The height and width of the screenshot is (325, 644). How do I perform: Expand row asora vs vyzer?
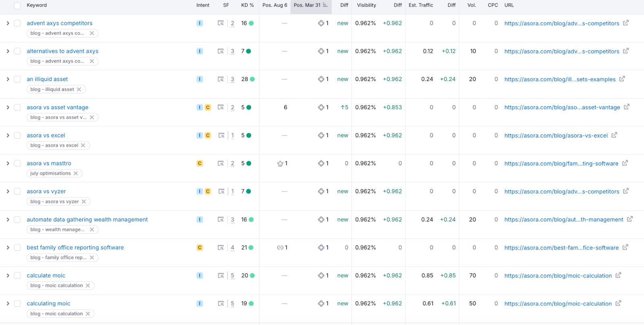pyautogui.click(x=8, y=191)
